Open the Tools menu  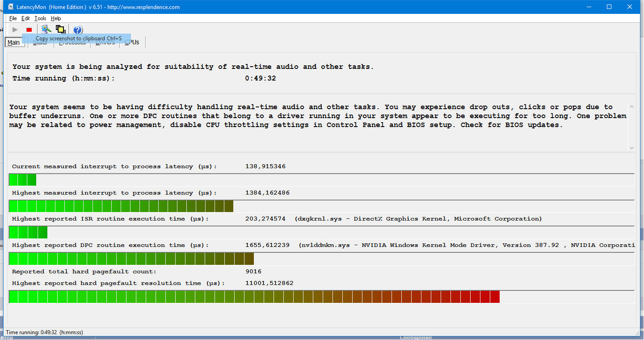[x=40, y=18]
